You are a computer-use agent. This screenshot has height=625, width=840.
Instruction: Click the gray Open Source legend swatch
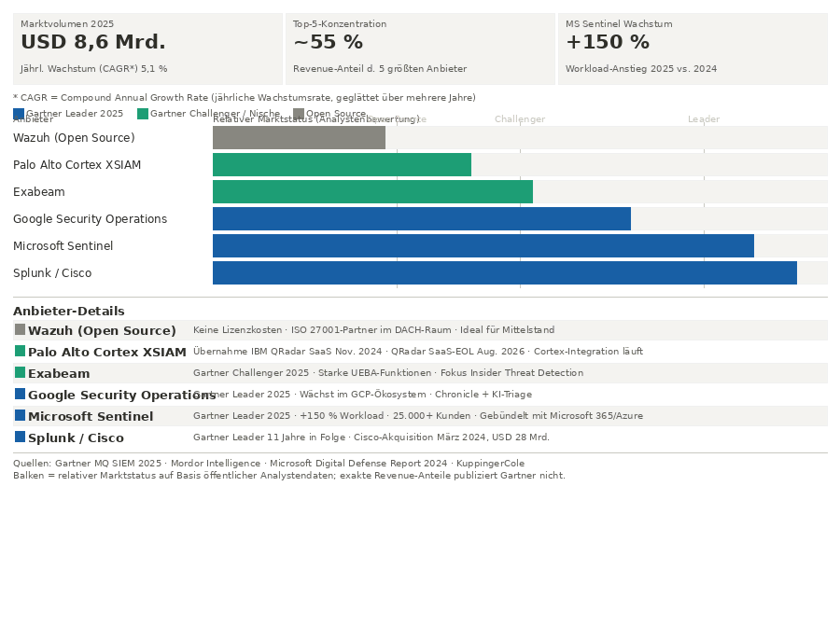pyautogui.click(x=299, y=114)
